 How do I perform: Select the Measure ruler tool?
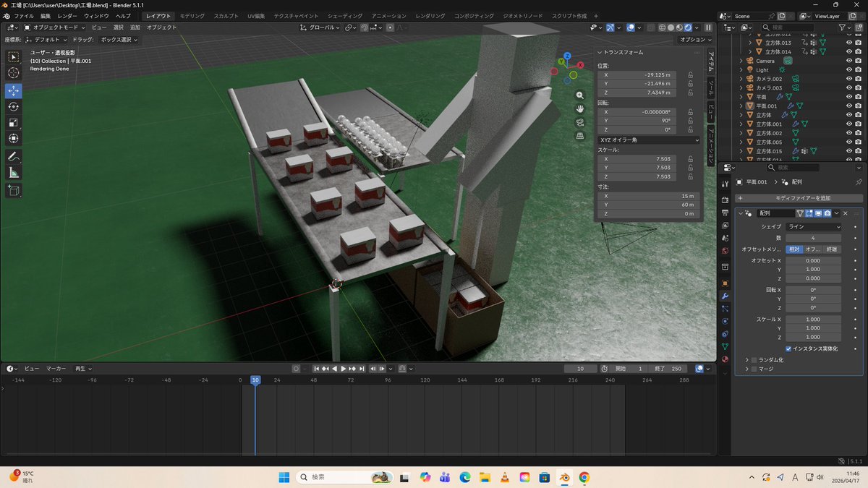[x=14, y=173]
